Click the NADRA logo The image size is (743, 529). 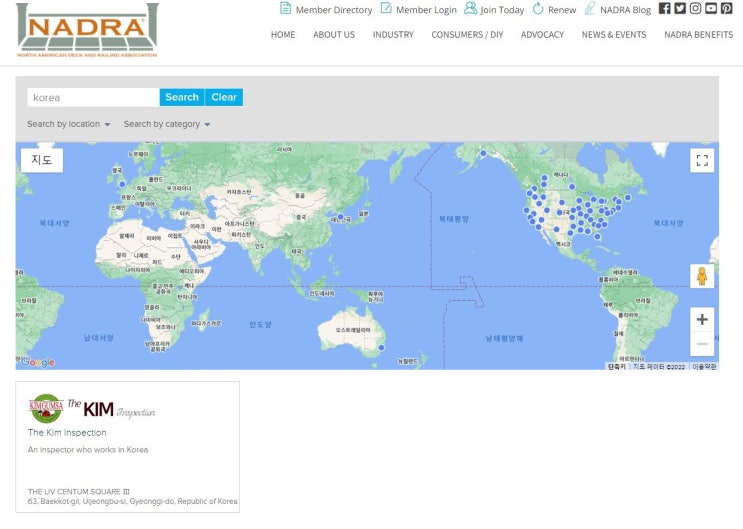87,30
